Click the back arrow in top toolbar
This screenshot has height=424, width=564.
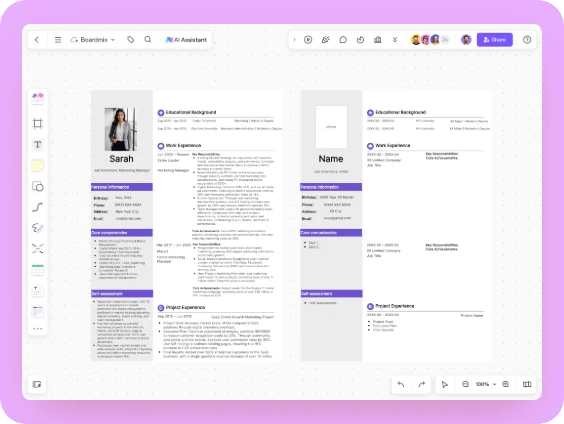coord(37,40)
